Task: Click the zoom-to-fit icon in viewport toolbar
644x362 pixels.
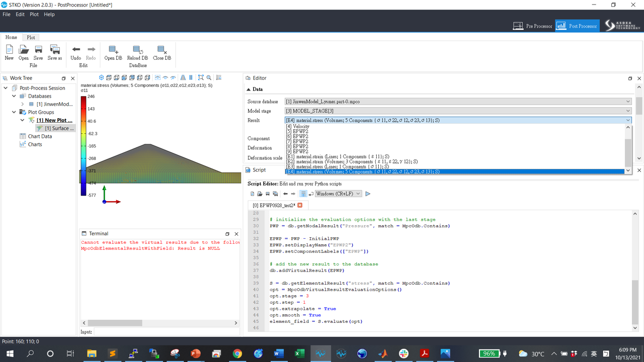Action: tap(201, 77)
